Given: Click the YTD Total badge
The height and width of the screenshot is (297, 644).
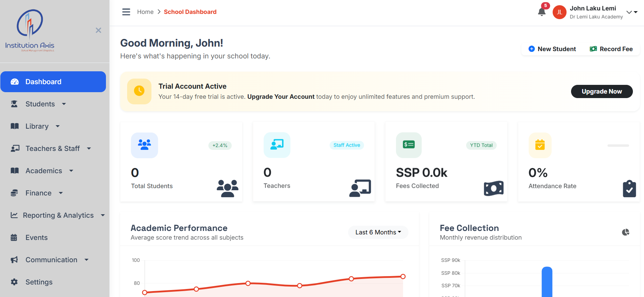Looking at the screenshot, I should coord(481,145).
